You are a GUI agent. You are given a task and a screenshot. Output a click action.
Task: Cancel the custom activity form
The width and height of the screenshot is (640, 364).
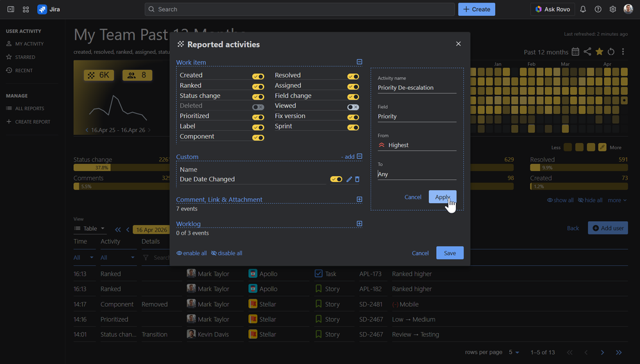click(x=412, y=197)
